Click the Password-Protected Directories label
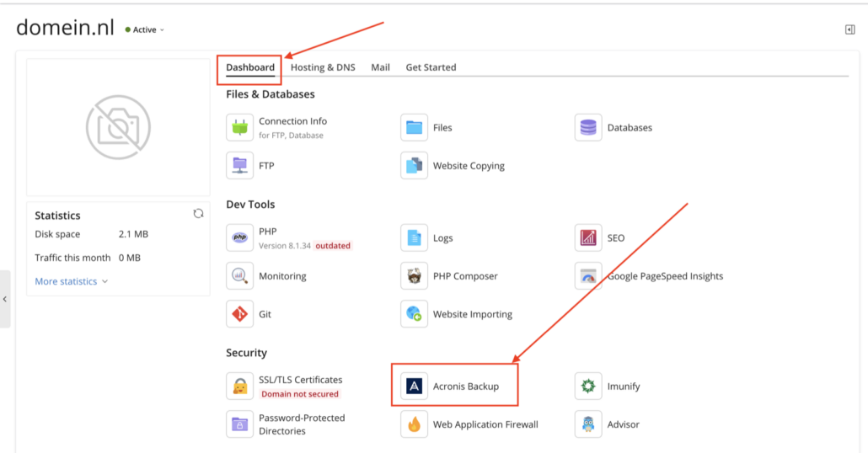Image resolution: width=868 pixels, height=453 pixels. click(302, 424)
